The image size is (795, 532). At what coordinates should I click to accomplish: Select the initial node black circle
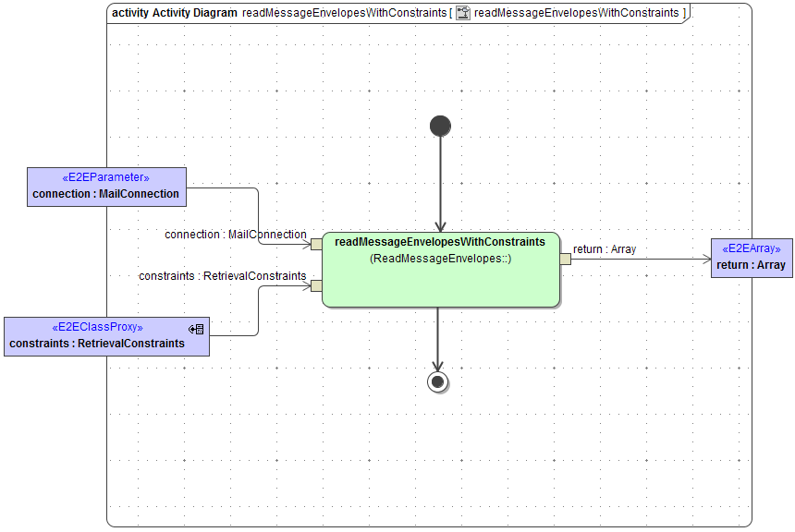click(x=440, y=126)
